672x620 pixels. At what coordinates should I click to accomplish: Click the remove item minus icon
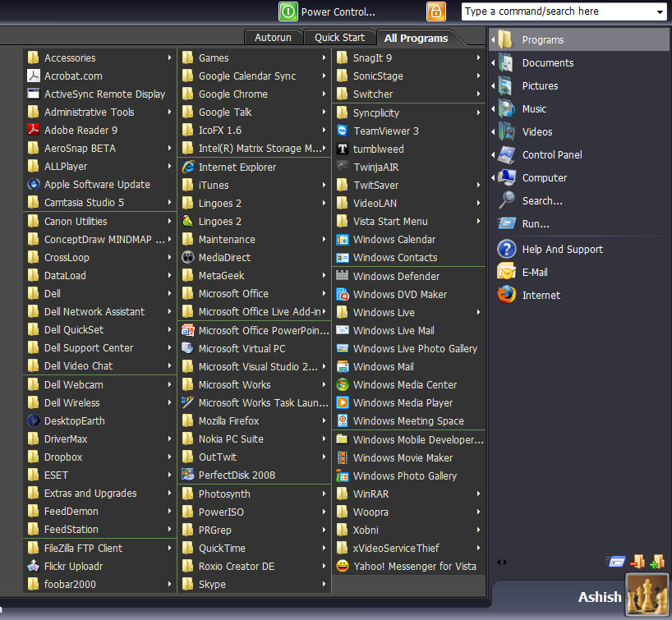[x=637, y=561]
